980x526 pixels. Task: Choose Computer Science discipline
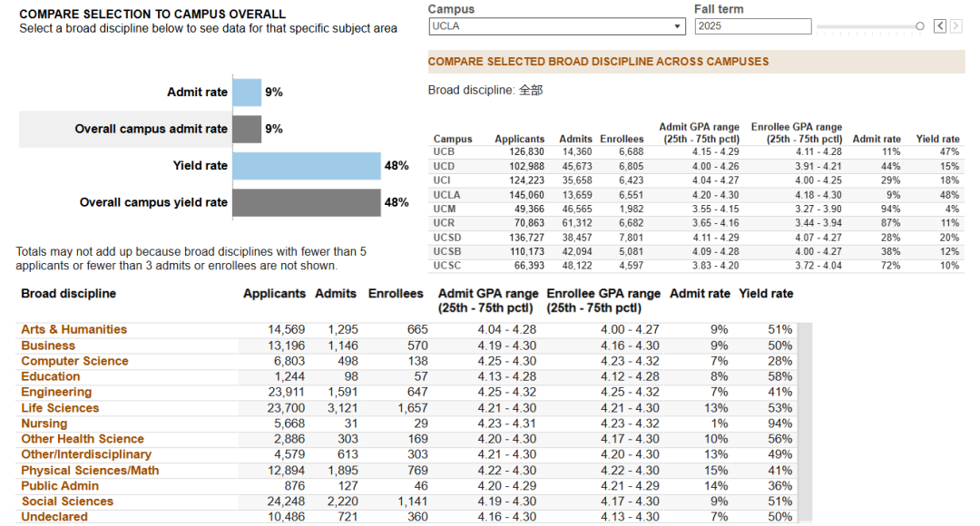[74, 361]
